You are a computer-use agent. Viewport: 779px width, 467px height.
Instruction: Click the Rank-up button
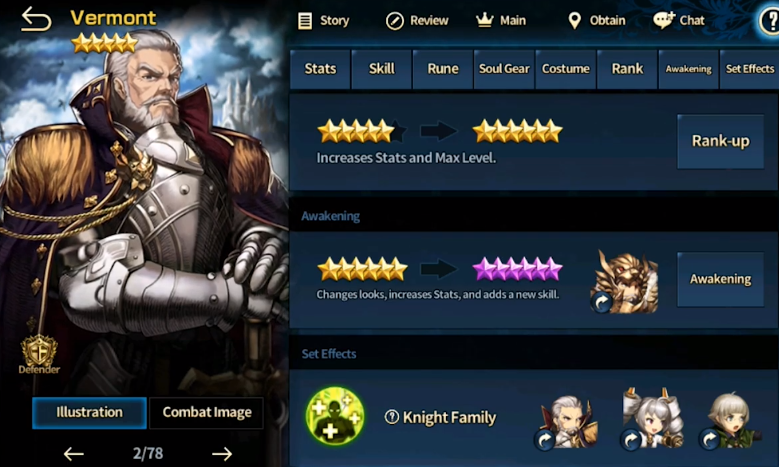coord(720,142)
